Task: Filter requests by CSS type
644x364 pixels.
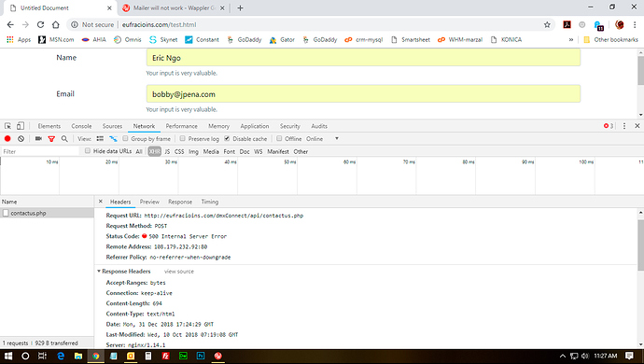Action: pos(179,151)
